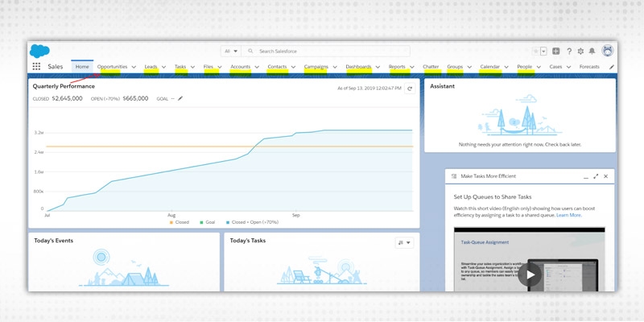Open the App Launcher grid icon
The image size is (644, 322).
(x=36, y=67)
